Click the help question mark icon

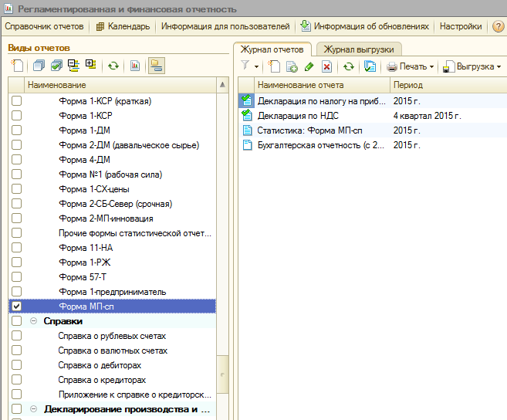498,26
